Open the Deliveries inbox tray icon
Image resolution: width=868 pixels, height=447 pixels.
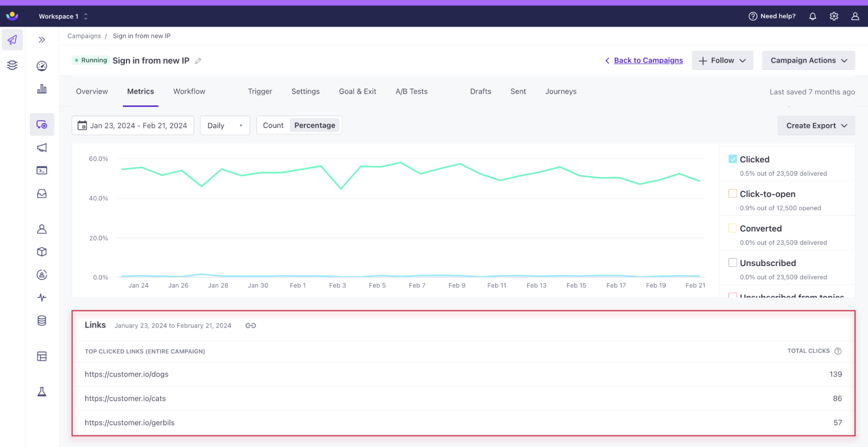click(42, 194)
